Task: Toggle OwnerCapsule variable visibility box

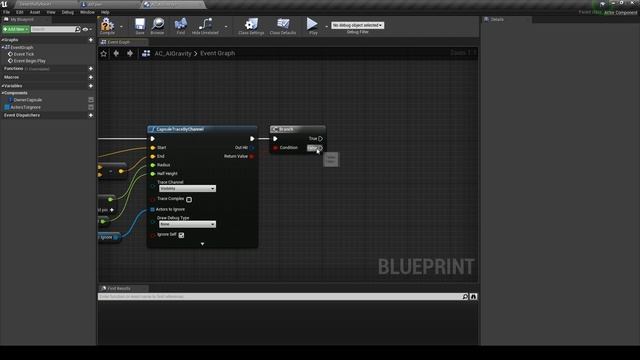Action: pos(91,100)
